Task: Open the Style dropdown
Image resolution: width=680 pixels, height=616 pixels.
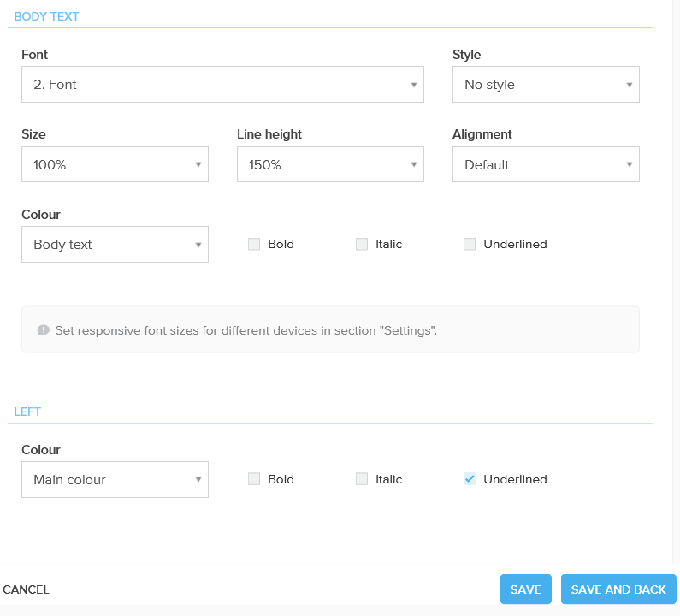Action: pyautogui.click(x=546, y=85)
